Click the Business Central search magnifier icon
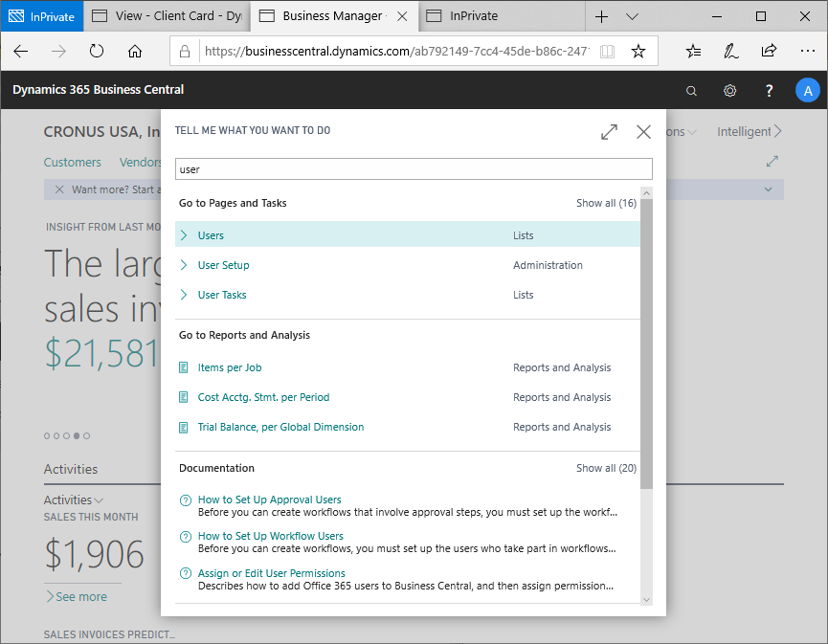Image resolution: width=828 pixels, height=644 pixels. 691,91
